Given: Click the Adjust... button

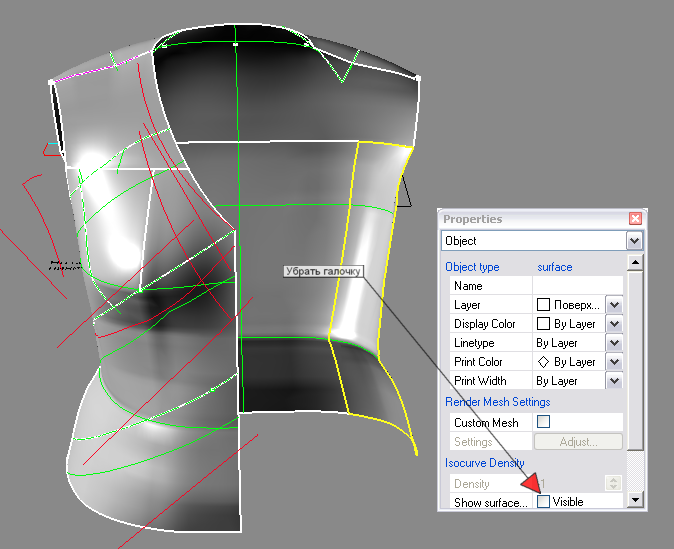Looking at the screenshot, I should tap(577, 441).
